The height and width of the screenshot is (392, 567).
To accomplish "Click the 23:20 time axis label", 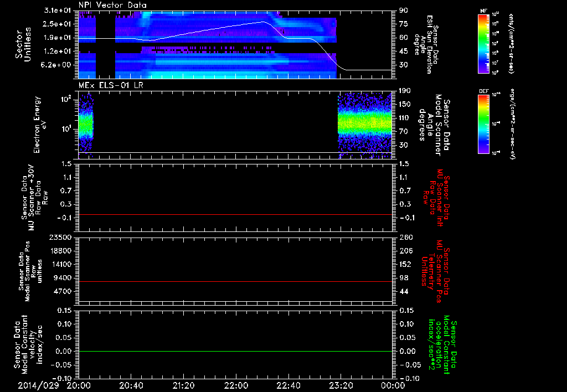I will pos(341,385).
